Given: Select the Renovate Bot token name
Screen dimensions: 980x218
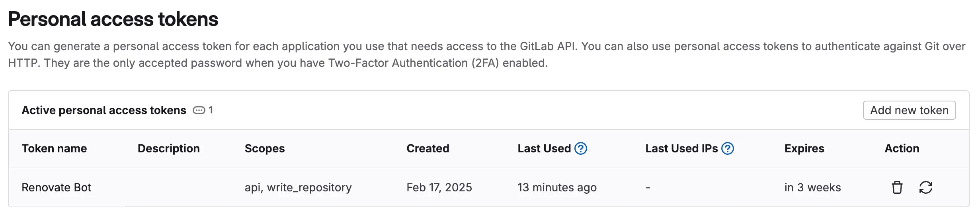Looking at the screenshot, I should pyautogui.click(x=56, y=187).
